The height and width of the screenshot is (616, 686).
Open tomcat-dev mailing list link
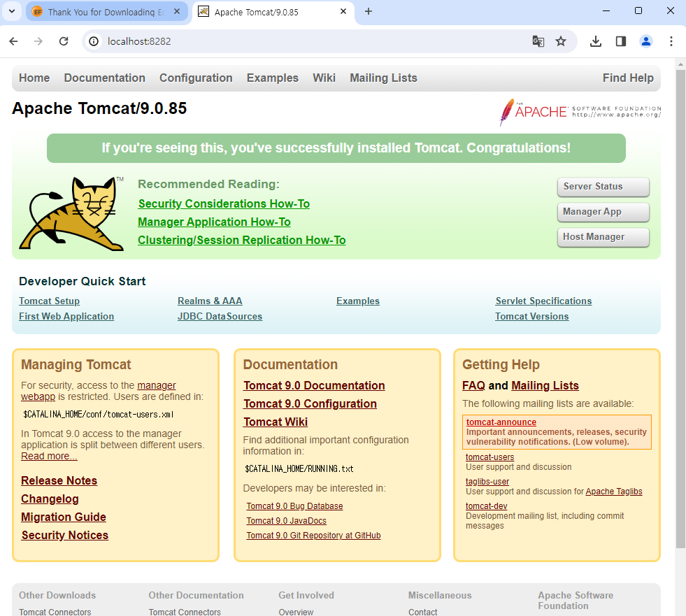486,506
